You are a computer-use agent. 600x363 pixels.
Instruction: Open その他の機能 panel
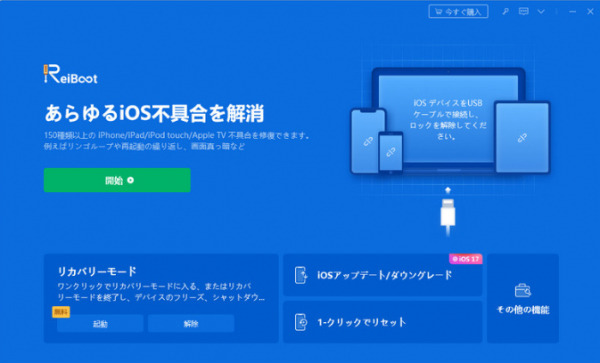click(523, 298)
